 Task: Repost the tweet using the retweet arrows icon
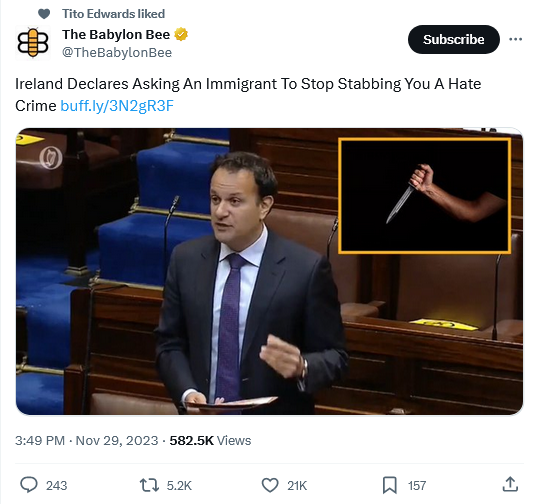[149, 485]
